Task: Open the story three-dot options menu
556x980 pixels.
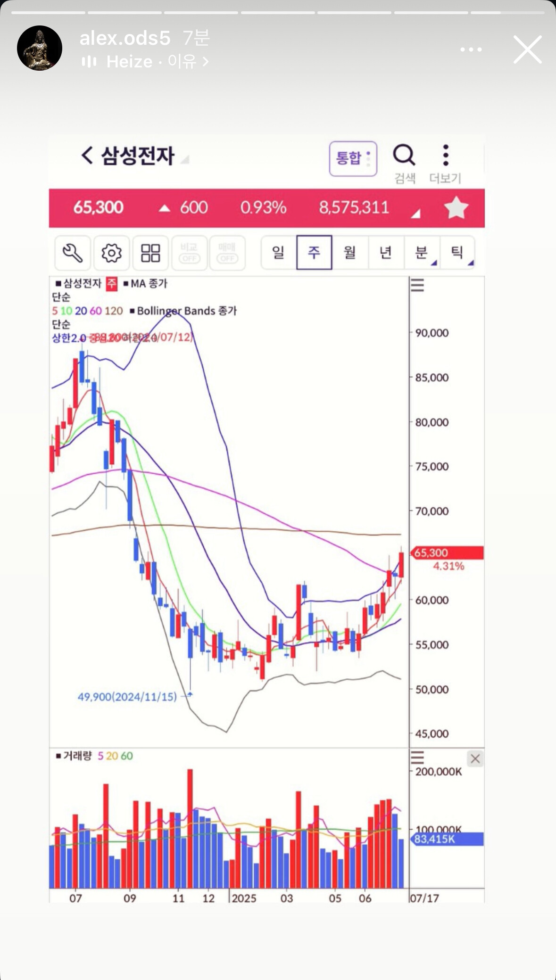Action: pos(471,49)
